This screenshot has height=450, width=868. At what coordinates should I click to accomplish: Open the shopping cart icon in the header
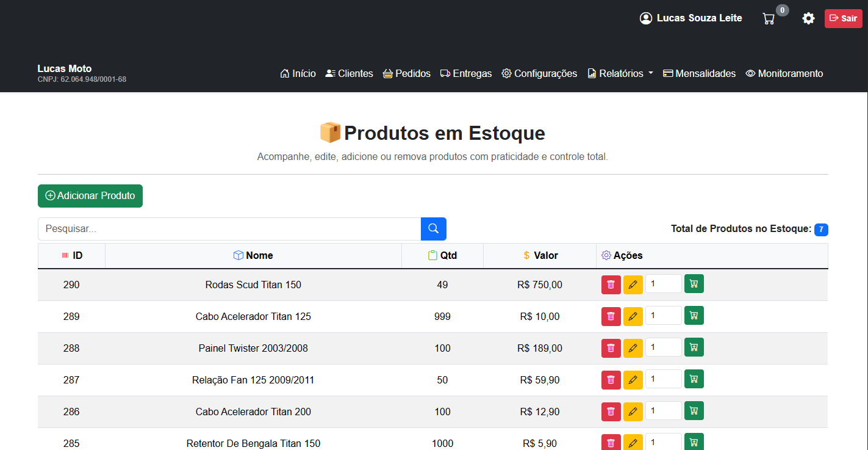pyautogui.click(x=769, y=18)
